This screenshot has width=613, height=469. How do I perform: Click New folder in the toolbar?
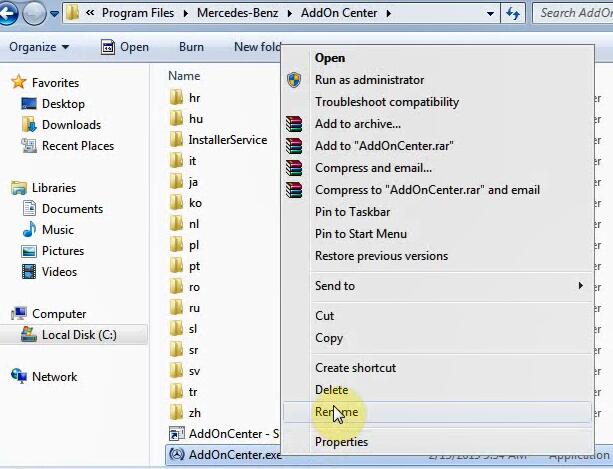point(257,47)
